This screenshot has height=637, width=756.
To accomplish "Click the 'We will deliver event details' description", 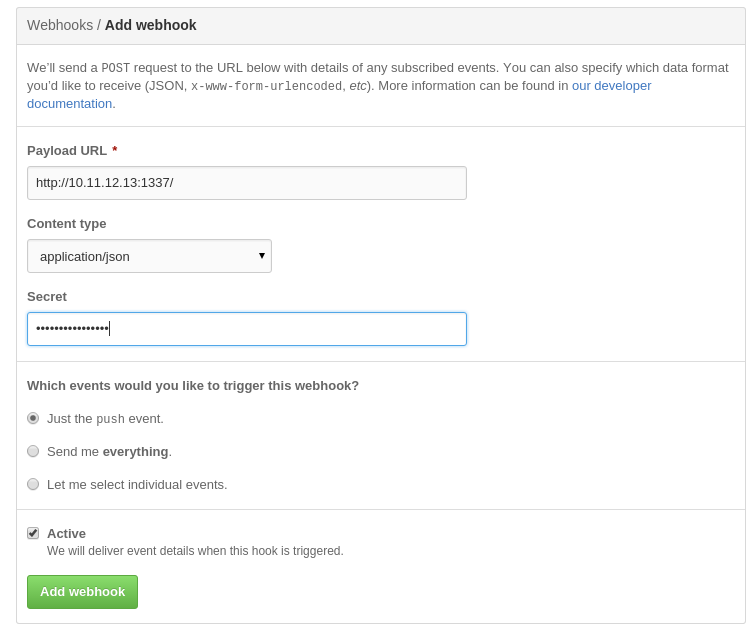I will (195, 551).
